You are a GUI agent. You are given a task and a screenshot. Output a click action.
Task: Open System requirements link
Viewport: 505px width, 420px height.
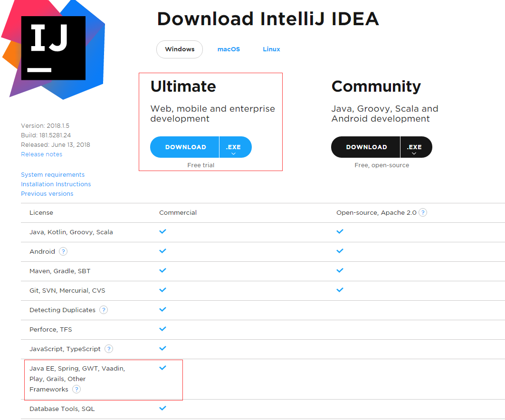point(53,174)
